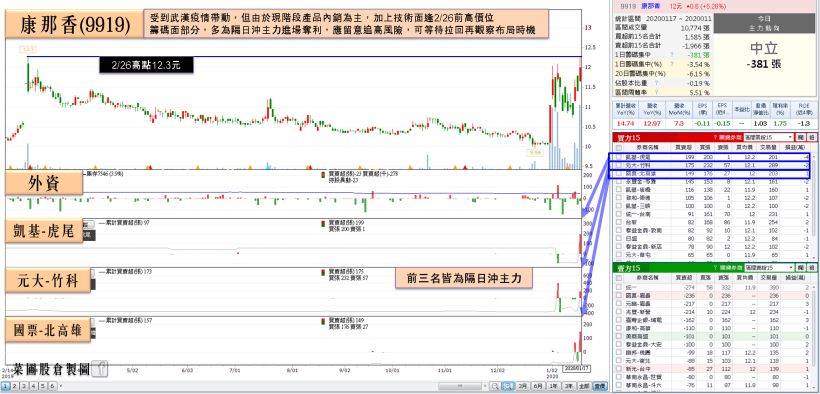Tick the select-all checkbox in 買方15 header
820x394 pixels.
619,148
